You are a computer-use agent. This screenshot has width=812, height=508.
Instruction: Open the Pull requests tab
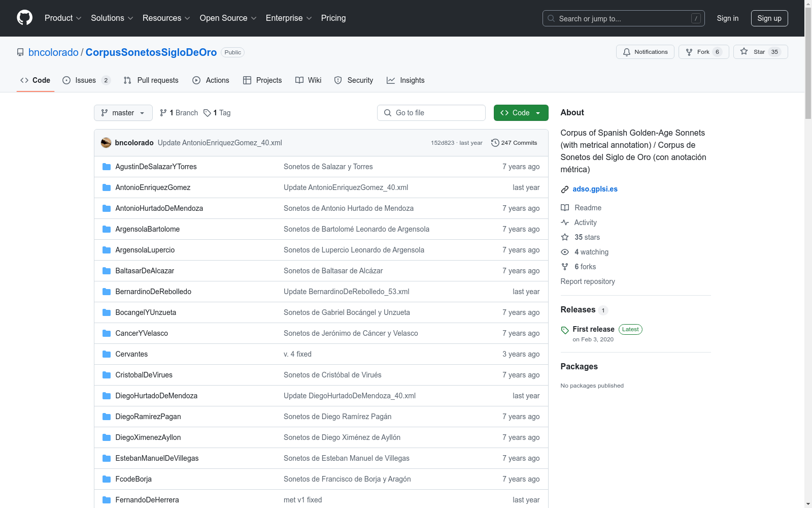coord(151,80)
